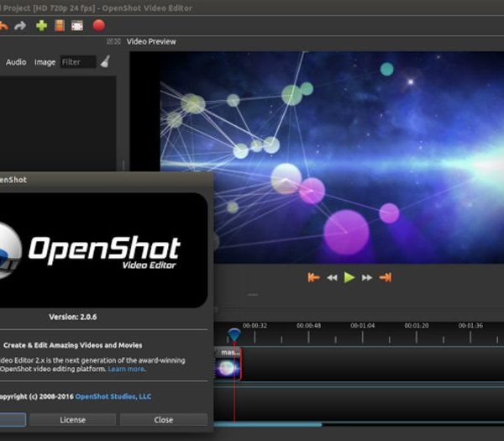The width and height of the screenshot is (504, 441).
Task: Click the Filter text field
Action: (78, 62)
